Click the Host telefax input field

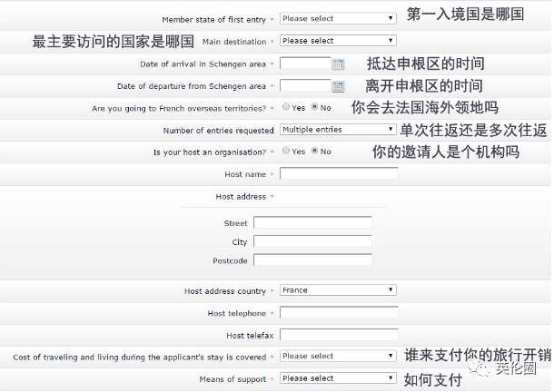coord(339,334)
